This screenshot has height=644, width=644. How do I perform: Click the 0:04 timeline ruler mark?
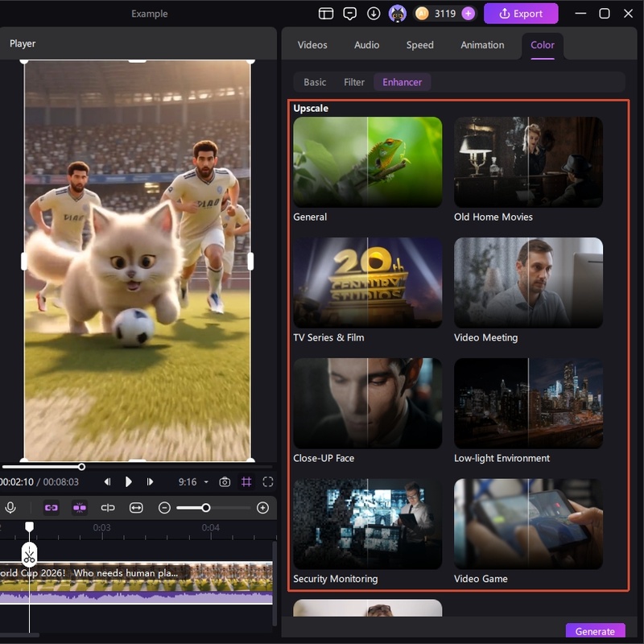click(210, 527)
